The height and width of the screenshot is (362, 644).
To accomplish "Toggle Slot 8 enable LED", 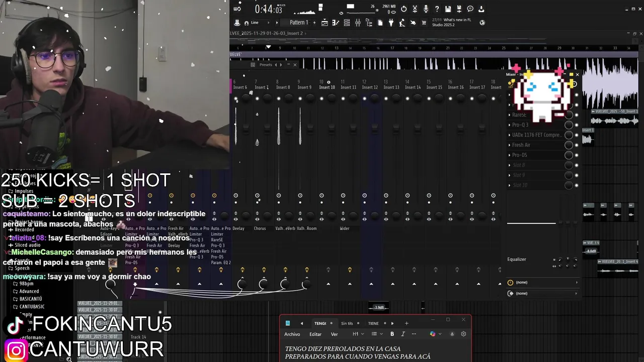I will 577,165.
